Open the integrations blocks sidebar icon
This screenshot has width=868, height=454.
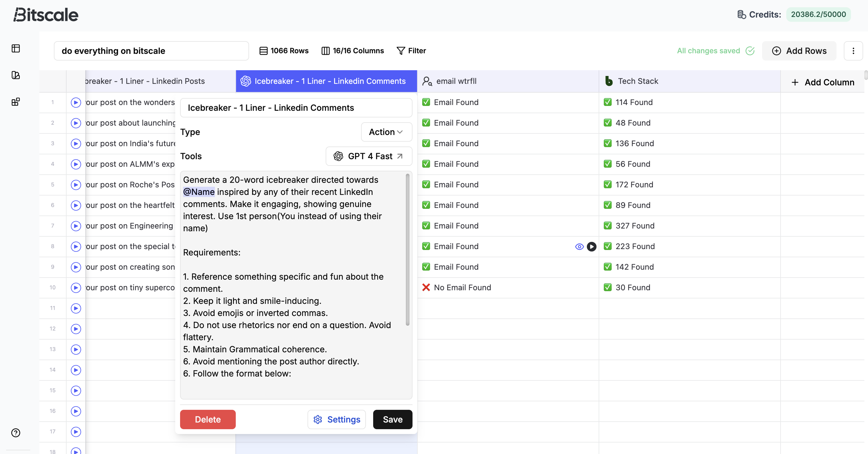(x=15, y=101)
